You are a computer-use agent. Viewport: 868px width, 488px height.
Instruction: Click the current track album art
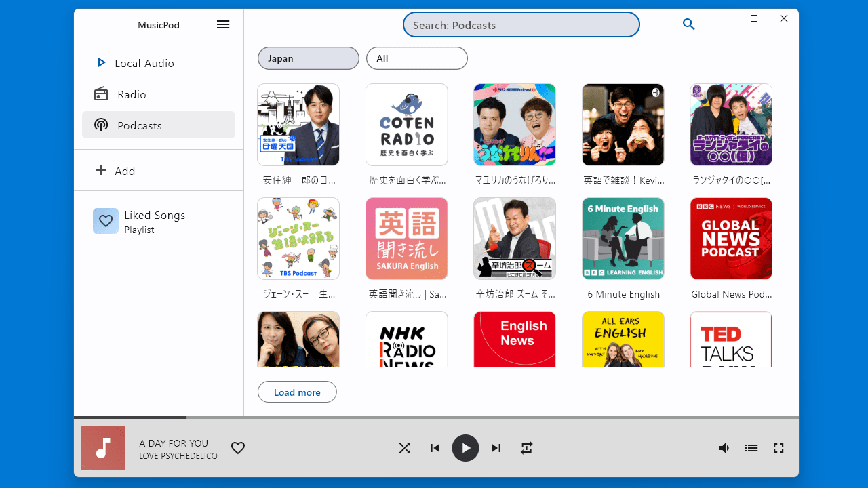[x=103, y=448]
